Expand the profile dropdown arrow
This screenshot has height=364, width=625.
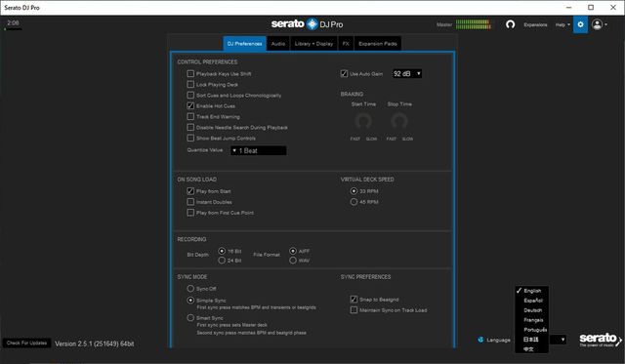click(606, 24)
